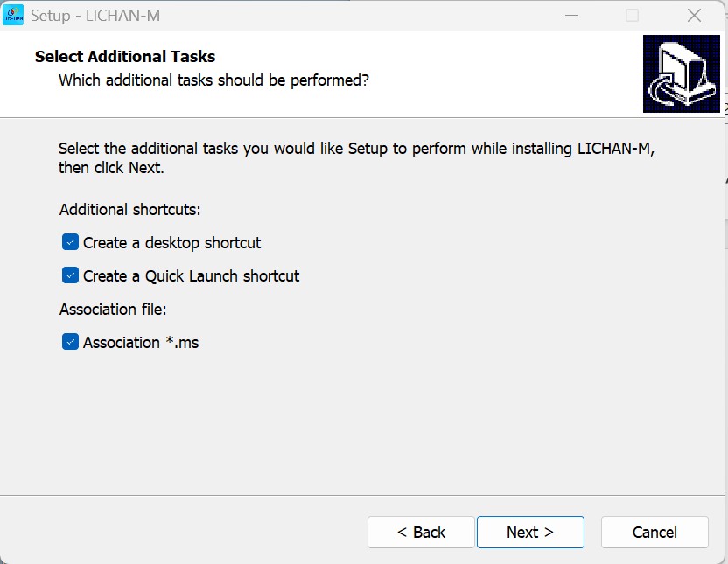Viewport: 728px width, 564px height.
Task: Click the 'Create a Quick Launch shortcut' label text
Action: tap(192, 276)
